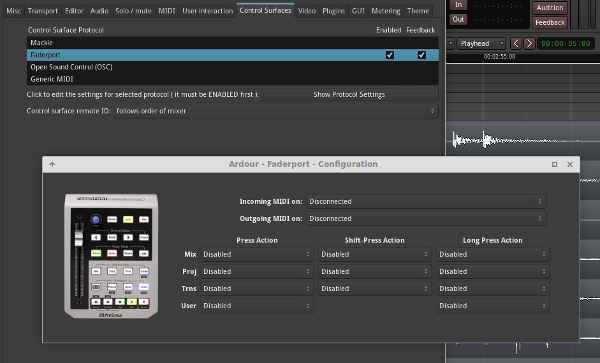Click the green 00:00:05:00 clock display

click(566, 44)
